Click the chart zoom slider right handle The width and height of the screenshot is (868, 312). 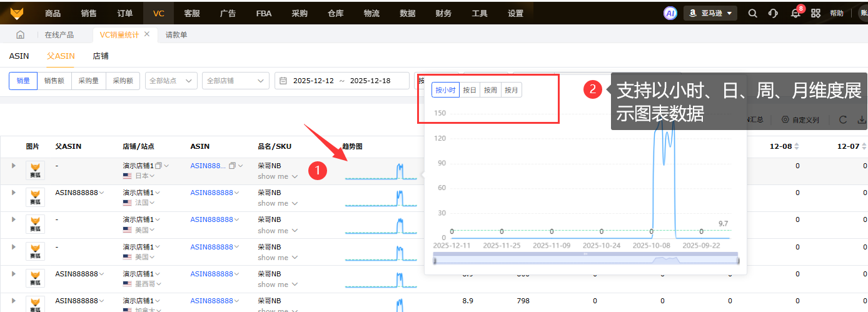click(x=739, y=260)
